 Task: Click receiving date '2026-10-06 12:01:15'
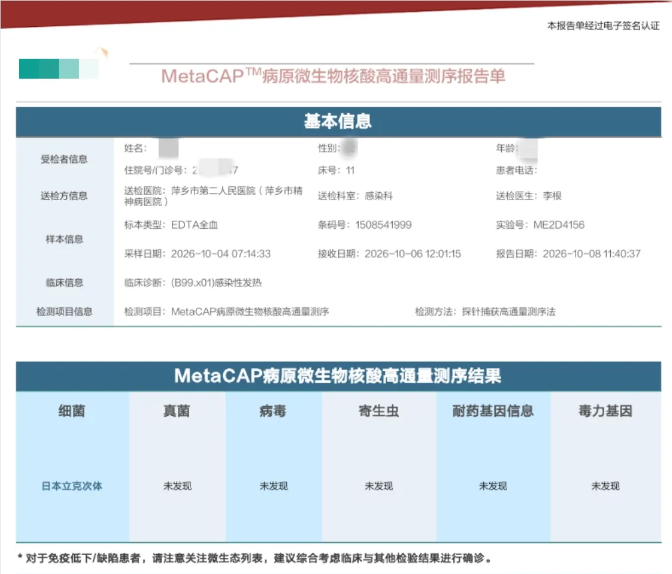[x=413, y=254]
